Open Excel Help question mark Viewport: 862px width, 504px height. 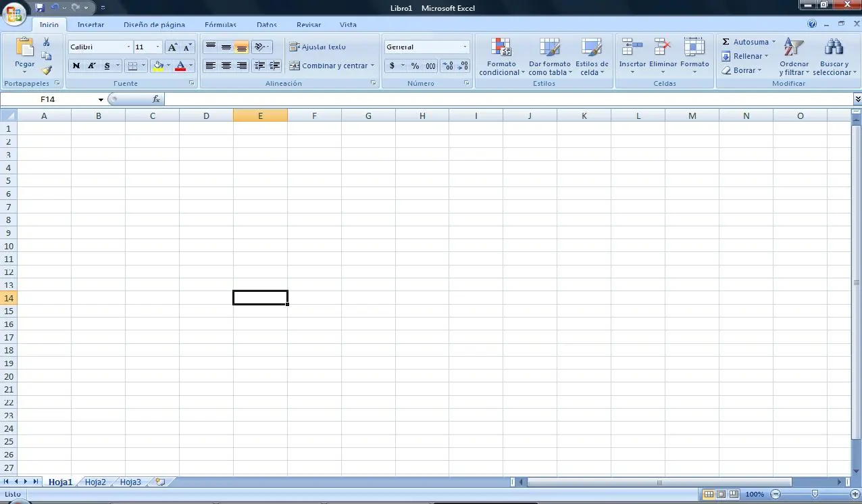812,24
